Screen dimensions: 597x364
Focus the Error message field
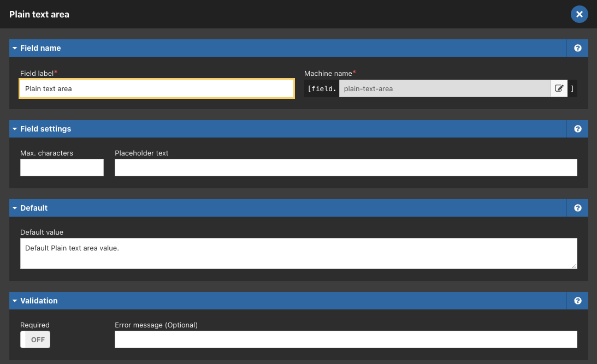(x=346, y=339)
